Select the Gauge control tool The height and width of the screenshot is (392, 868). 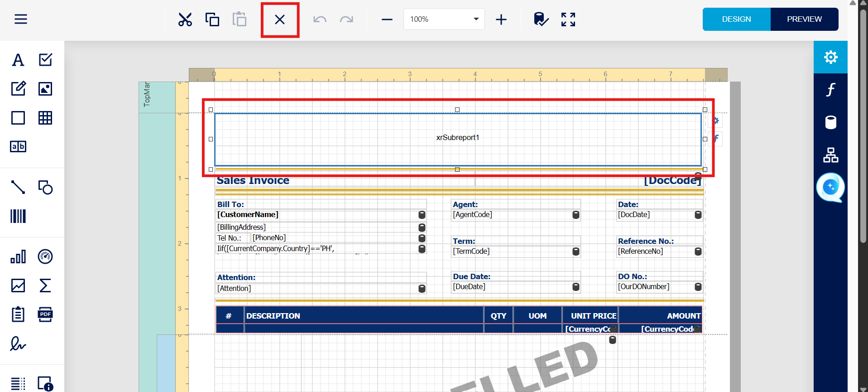[45, 256]
